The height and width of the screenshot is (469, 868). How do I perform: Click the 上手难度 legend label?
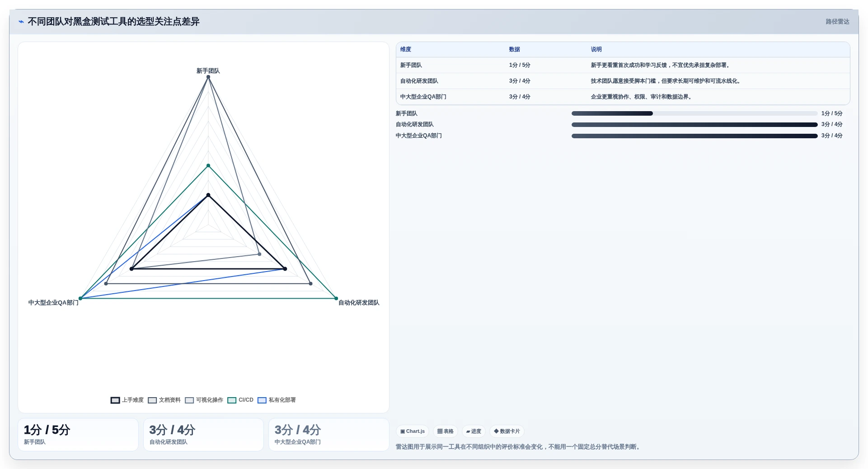click(133, 400)
